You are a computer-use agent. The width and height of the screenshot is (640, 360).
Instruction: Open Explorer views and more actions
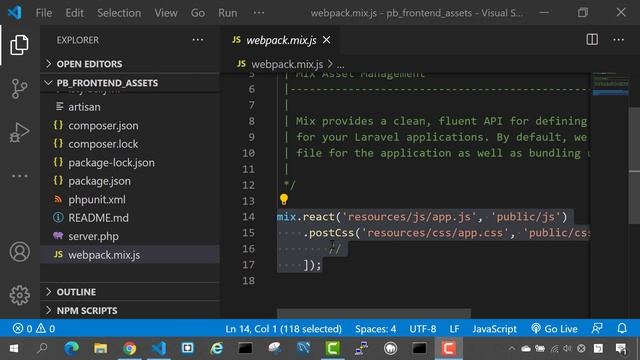tap(198, 40)
